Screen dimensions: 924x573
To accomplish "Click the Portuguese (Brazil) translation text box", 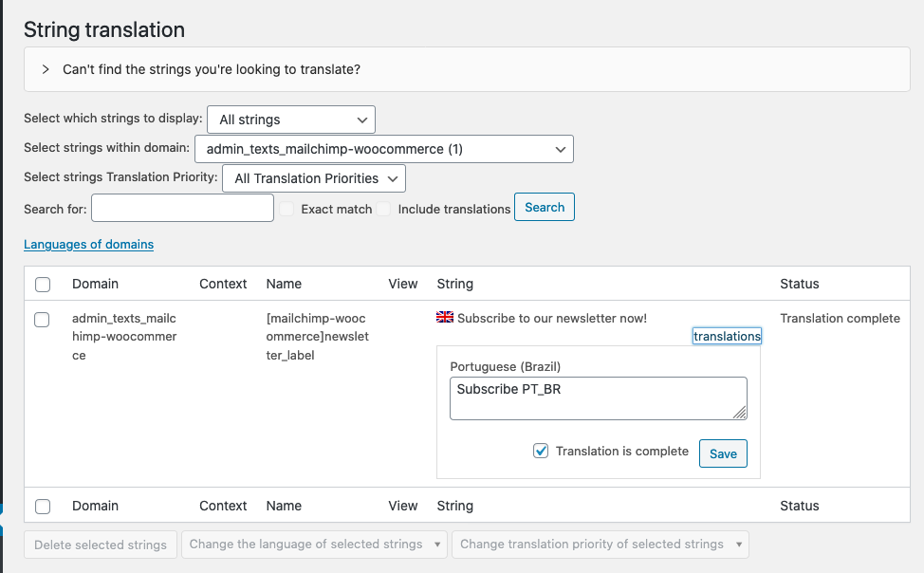I will click(598, 397).
